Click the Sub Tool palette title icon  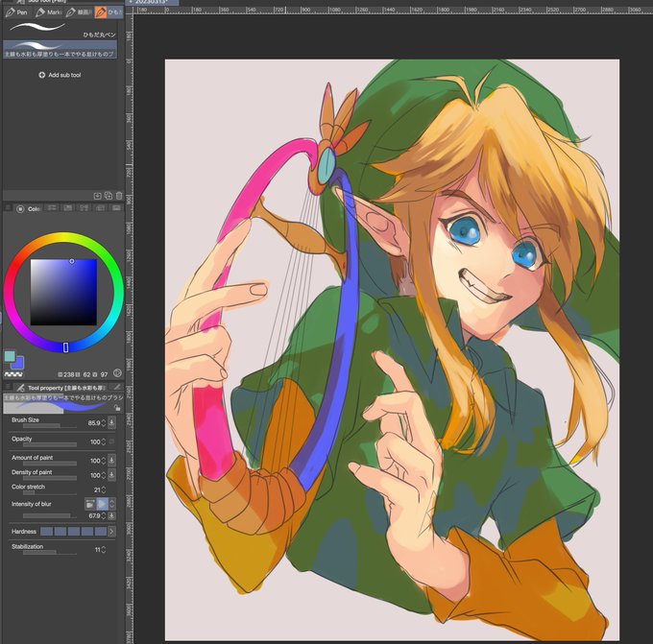click(21, 2)
